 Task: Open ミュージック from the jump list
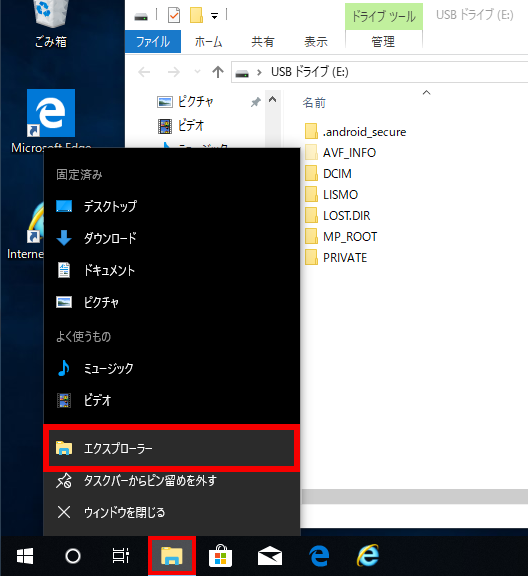pyautogui.click(x=172, y=368)
